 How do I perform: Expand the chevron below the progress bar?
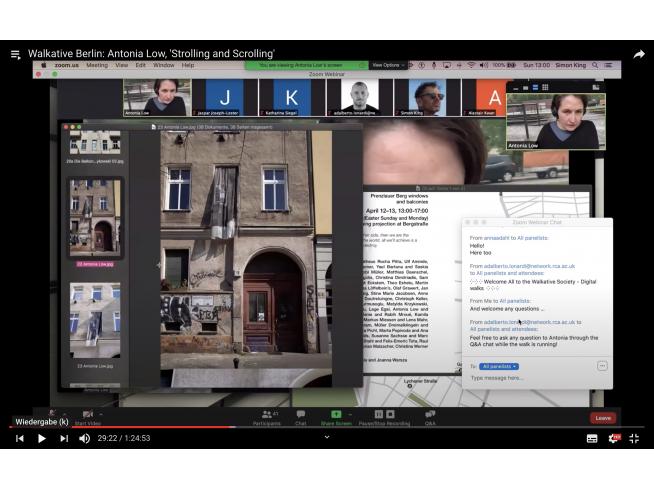[x=327, y=437]
